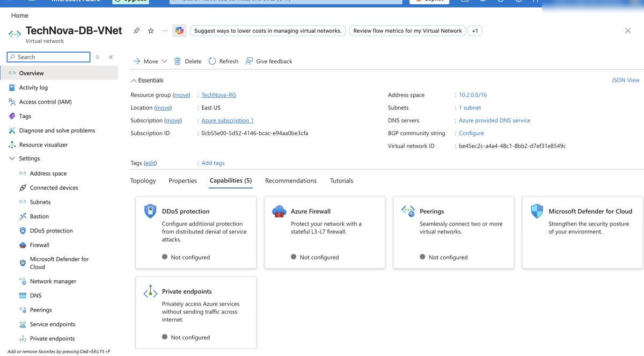The image size is (644, 356).
Task: Click the Address space icon in Settings
Action: (x=23, y=173)
